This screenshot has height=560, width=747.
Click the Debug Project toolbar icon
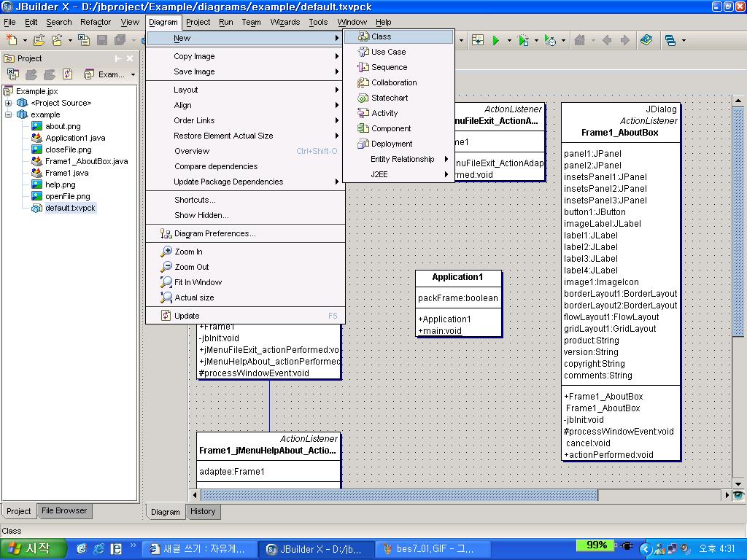pyautogui.click(x=523, y=41)
